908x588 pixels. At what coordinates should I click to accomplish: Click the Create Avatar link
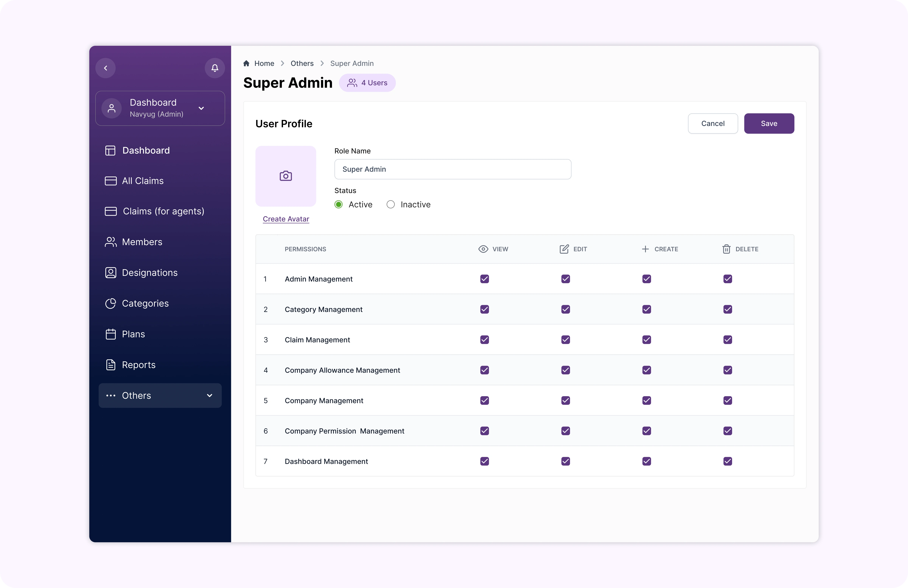tap(286, 219)
